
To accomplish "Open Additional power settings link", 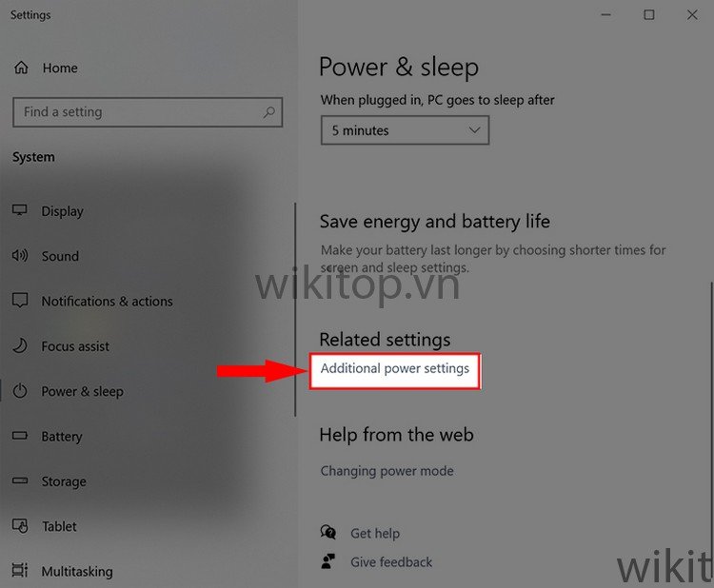I will pos(395,368).
